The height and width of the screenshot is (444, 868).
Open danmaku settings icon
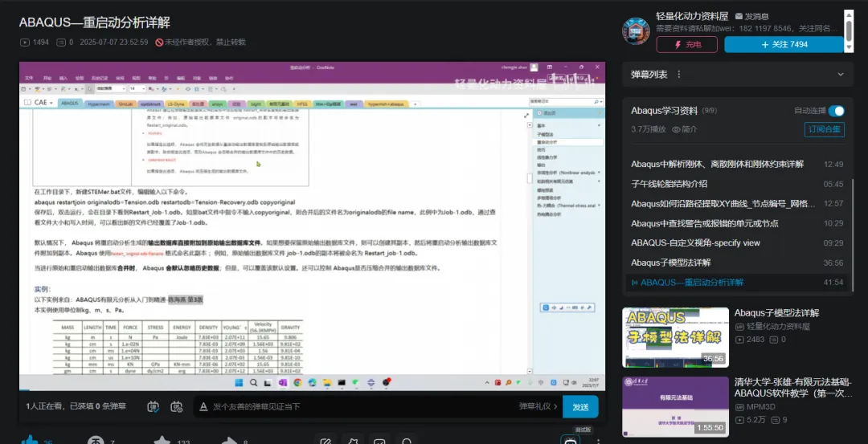coord(177,406)
